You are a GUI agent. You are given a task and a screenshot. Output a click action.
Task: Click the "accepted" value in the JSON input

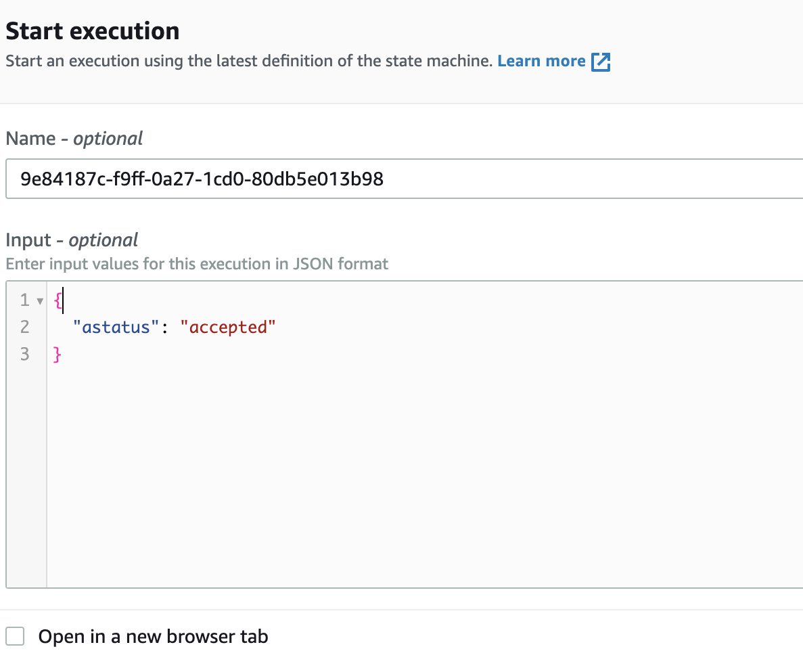pos(228,328)
